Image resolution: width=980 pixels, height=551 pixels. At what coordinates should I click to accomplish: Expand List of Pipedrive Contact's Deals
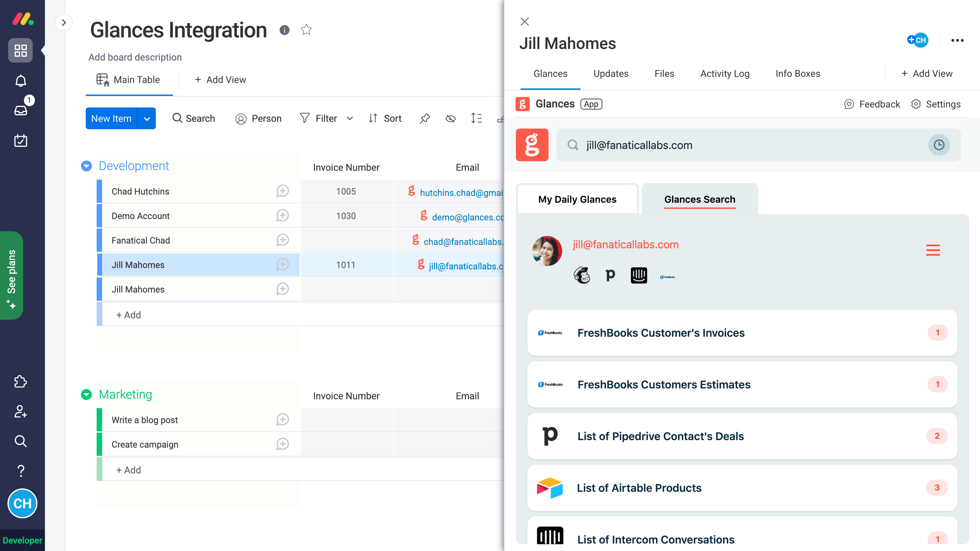coord(742,436)
